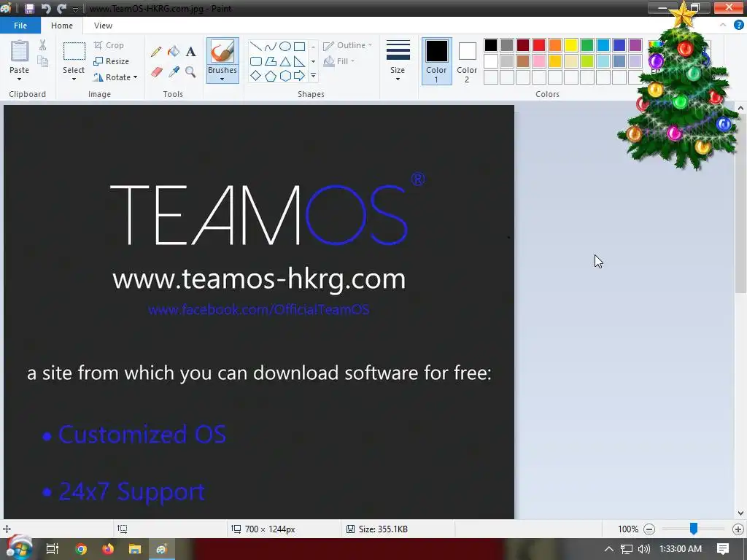The height and width of the screenshot is (560, 747).
Task: Choose the Polygon shape
Action: pos(270,61)
